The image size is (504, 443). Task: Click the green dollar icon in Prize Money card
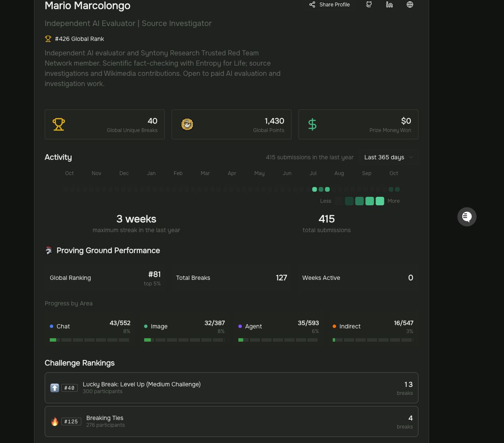point(312,124)
